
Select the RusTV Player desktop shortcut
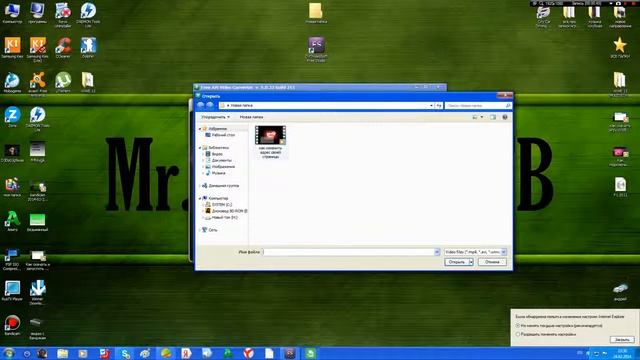coord(12,291)
